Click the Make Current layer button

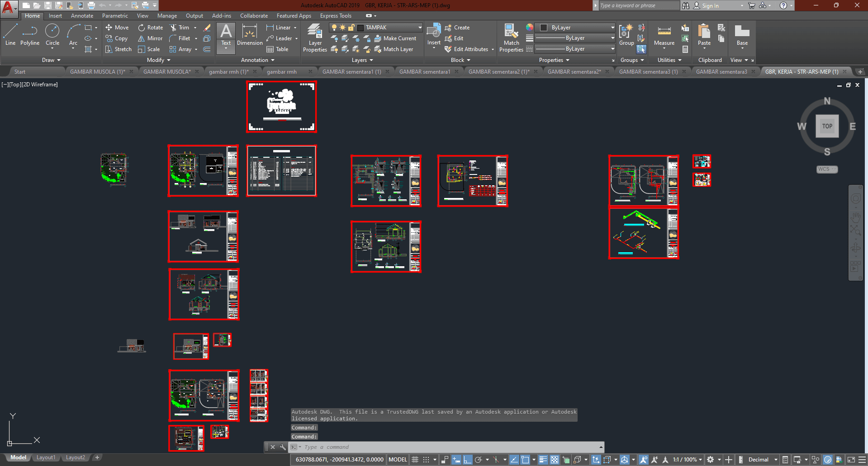tap(395, 38)
